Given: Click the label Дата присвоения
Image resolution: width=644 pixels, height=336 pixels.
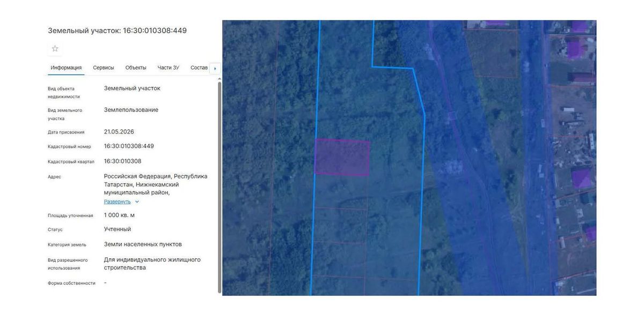Looking at the screenshot, I should (x=66, y=132).
